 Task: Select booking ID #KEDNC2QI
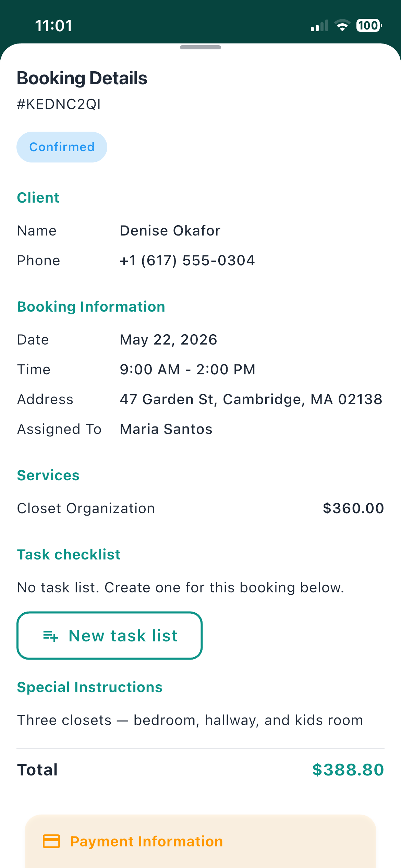point(59,104)
